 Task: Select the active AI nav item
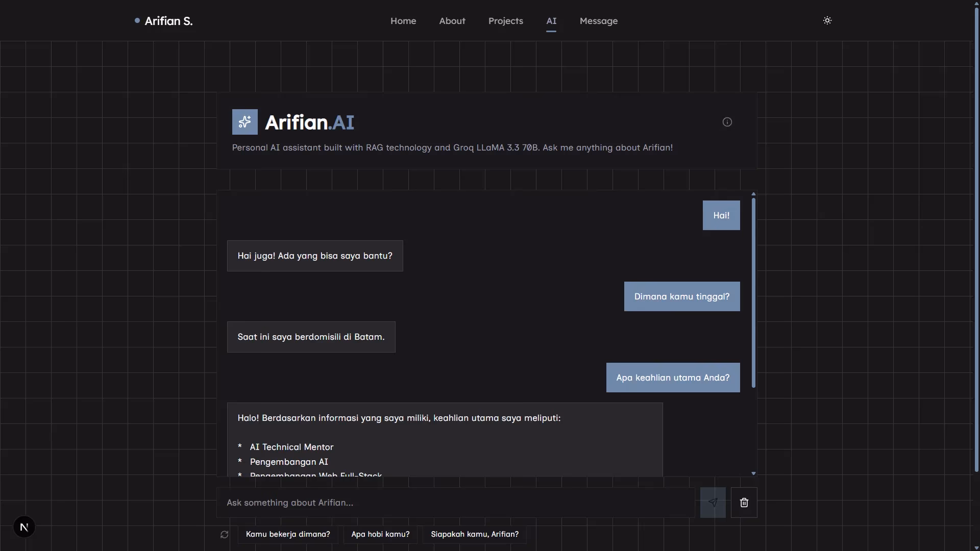coord(551,21)
